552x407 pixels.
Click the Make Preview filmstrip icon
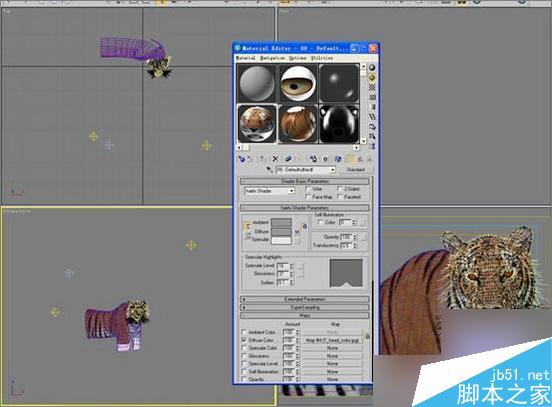pyautogui.click(x=372, y=117)
